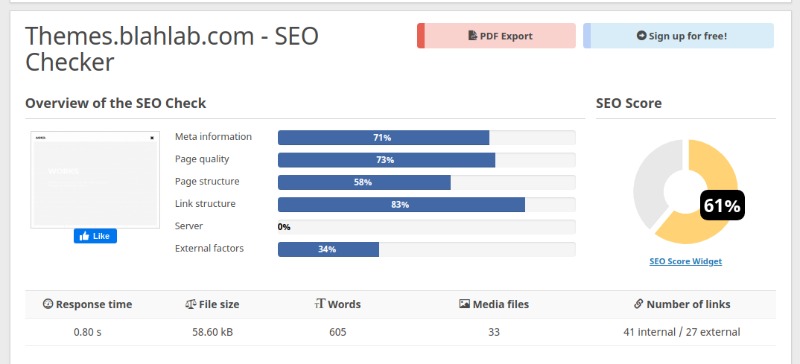Click the PDF file icon
Viewport: 800px width, 364px height.
pyautogui.click(x=472, y=36)
